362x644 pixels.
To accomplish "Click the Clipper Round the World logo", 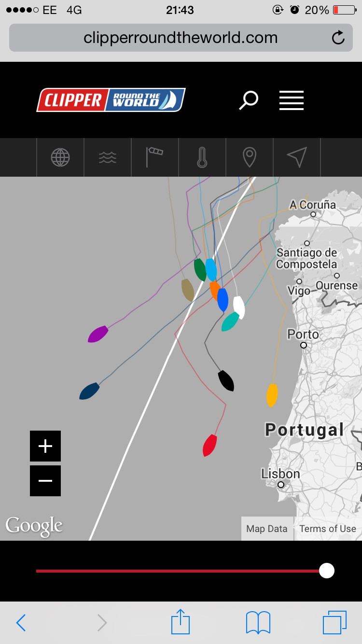I will [111, 100].
